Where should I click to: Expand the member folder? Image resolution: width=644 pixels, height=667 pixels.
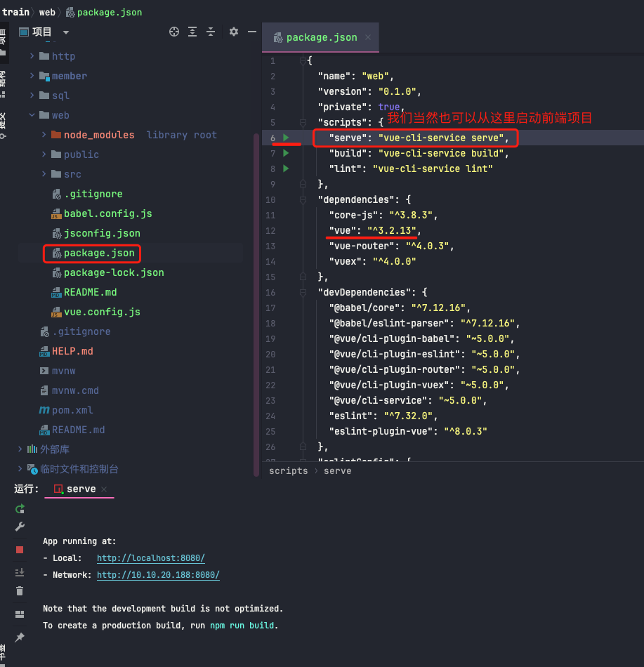(32, 75)
